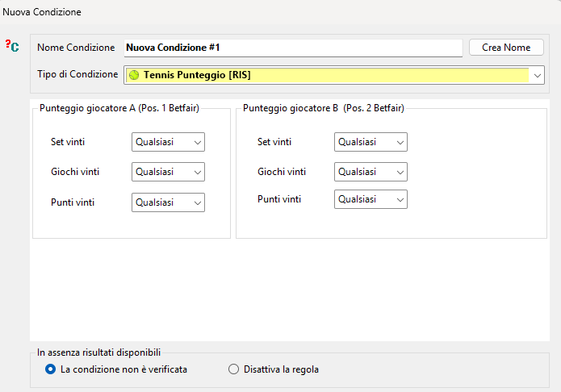Click the 'In assenza risultati disponibili' label
Screen dimensions: 561x392
tap(98, 352)
